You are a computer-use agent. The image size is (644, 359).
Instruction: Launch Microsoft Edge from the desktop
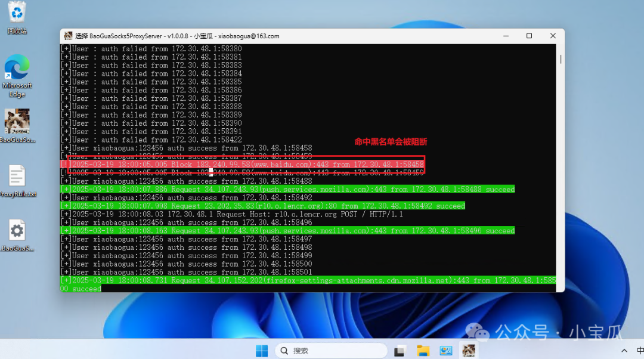click(x=17, y=70)
